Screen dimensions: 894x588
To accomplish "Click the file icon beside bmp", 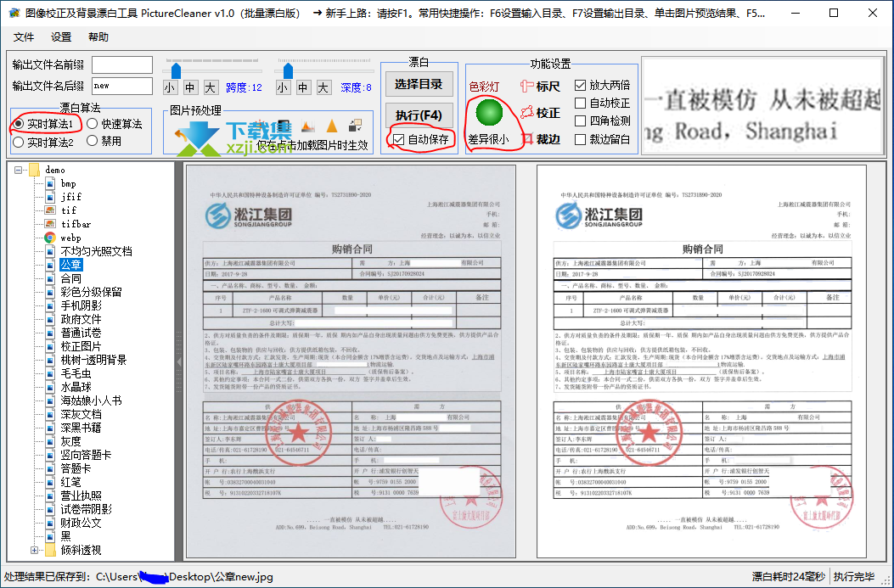I will tap(50, 183).
